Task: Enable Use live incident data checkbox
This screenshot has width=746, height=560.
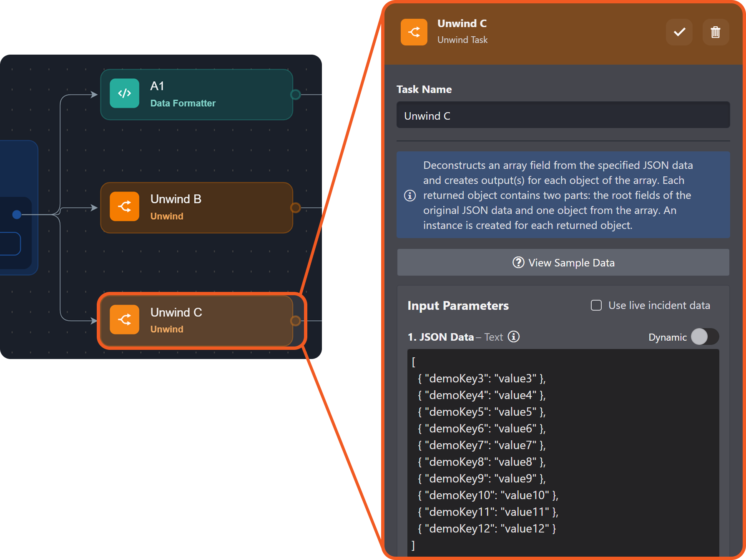Action: (x=596, y=306)
